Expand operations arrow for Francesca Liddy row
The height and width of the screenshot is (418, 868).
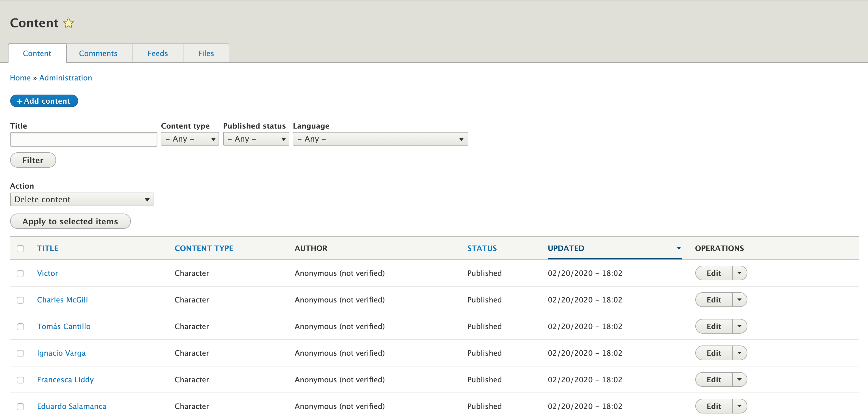[x=739, y=379]
